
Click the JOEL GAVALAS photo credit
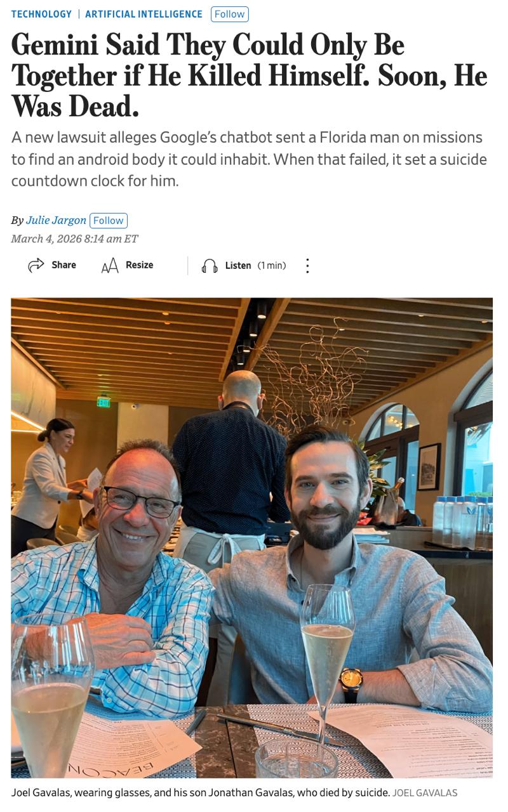coord(425,793)
